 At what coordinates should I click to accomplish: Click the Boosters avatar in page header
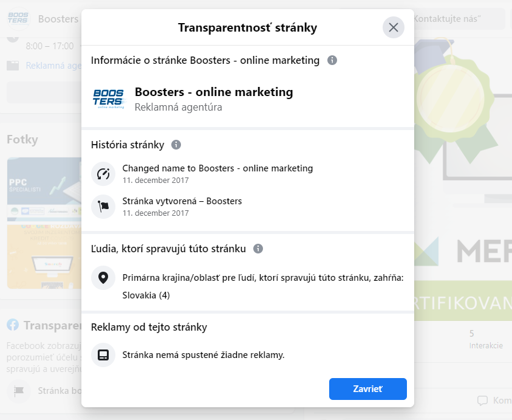[18, 19]
